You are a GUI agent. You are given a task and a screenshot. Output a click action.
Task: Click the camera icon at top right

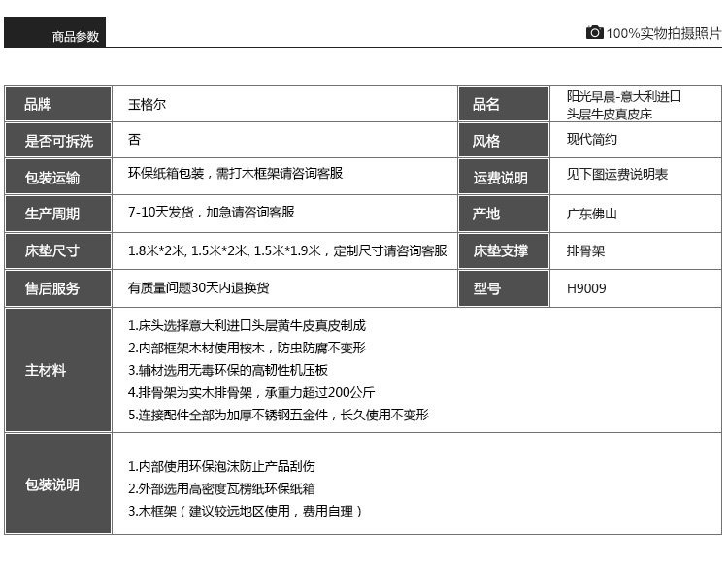594,32
